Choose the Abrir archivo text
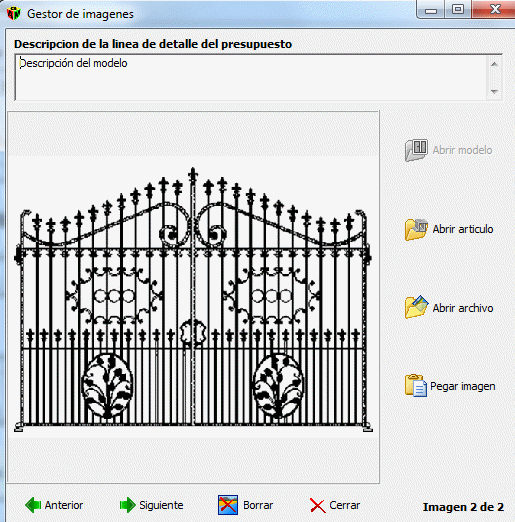Viewport: 515px width, 522px height. click(463, 308)
